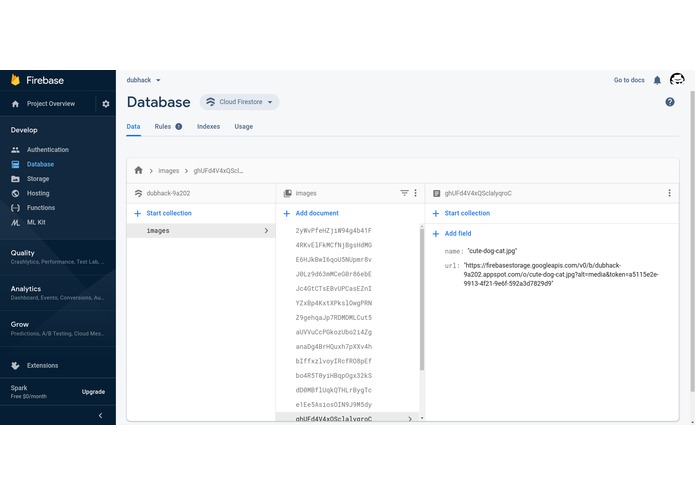This screenshot has width=695, height=494.
Task: Click the Functions brackets icon
Action: coord(16,208)
